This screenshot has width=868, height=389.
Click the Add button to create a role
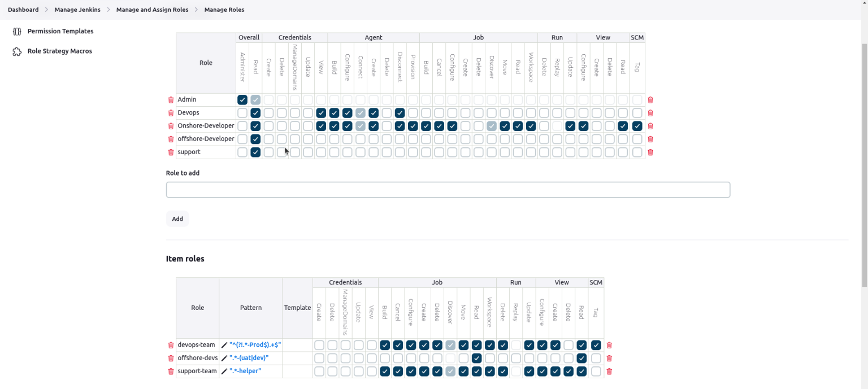[177, 218]
